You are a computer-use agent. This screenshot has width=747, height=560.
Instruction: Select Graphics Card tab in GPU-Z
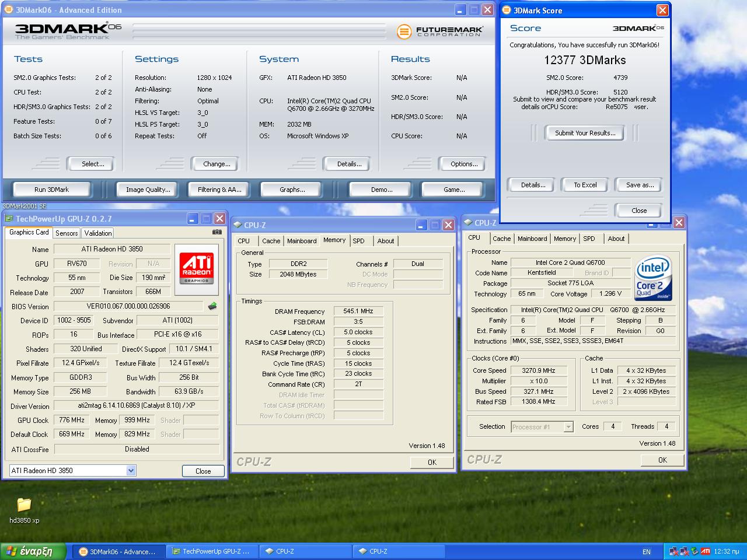29,232
